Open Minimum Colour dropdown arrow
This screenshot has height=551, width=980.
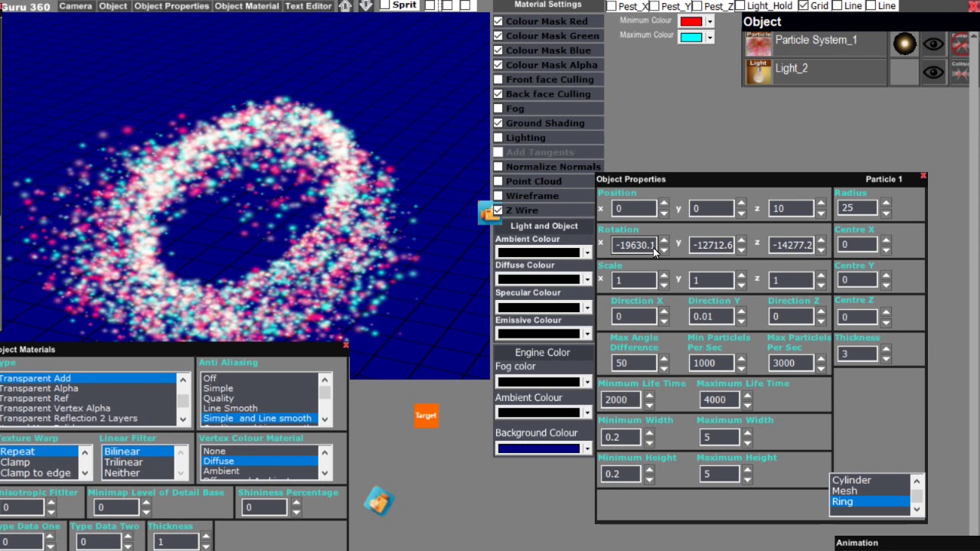tap(710, 21)
